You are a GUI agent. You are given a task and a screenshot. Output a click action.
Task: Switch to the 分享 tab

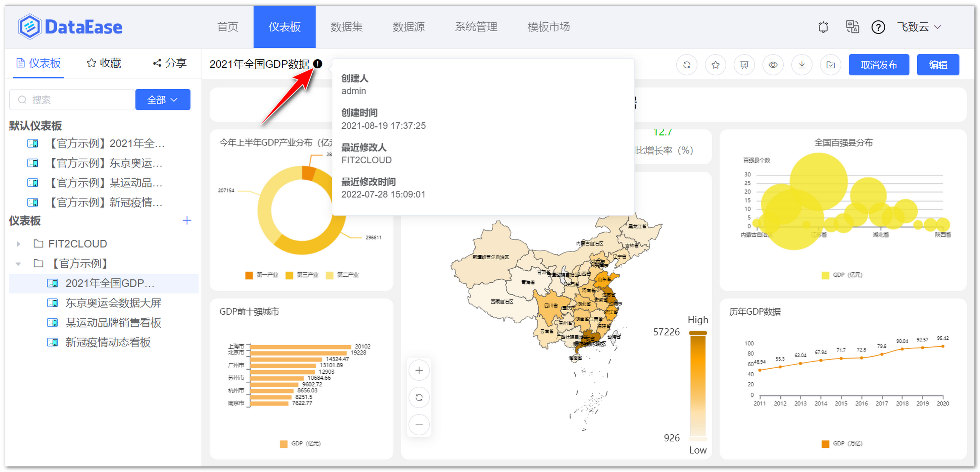click(x=170, y=64)
